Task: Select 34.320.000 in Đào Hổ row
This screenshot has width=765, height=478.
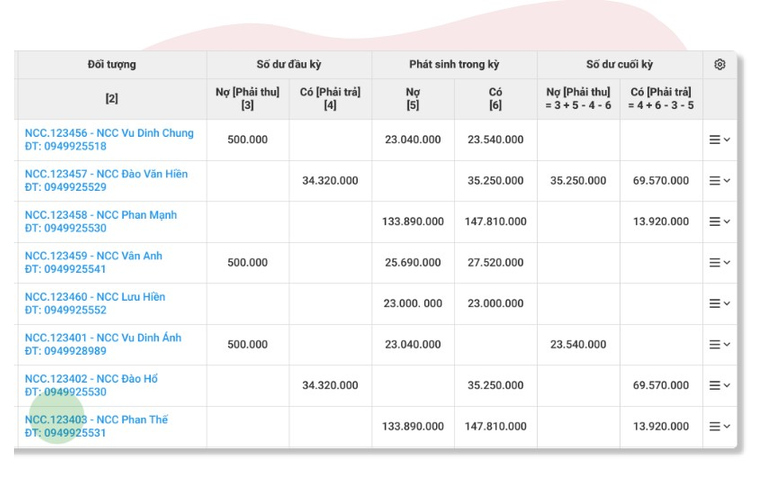Action: [330, 385]
